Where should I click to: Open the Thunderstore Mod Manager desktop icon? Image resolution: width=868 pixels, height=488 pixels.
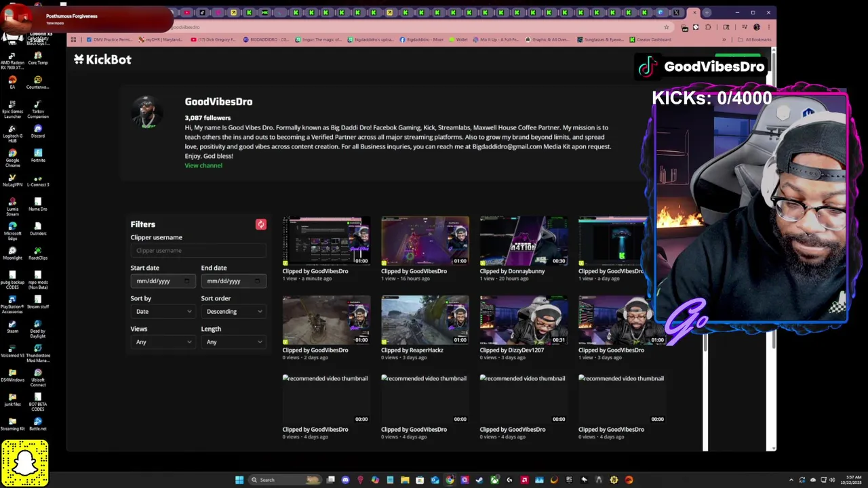pos(38,353)
